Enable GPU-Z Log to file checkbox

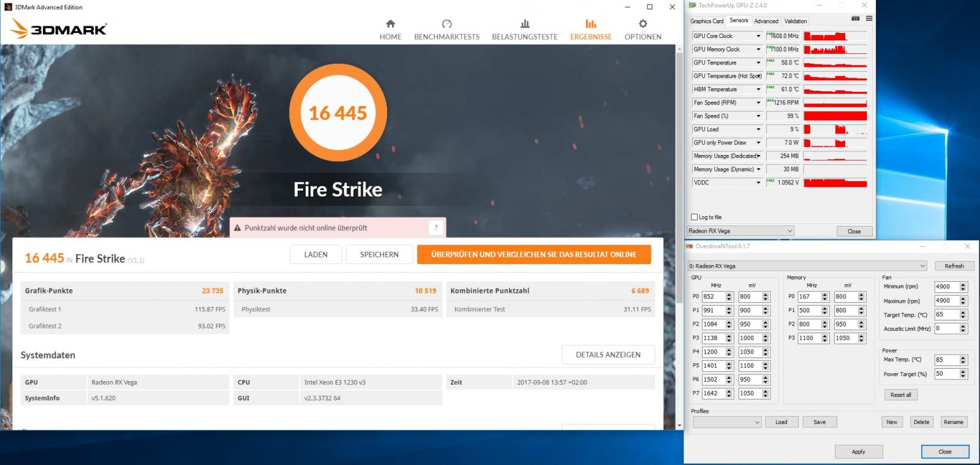694,217
